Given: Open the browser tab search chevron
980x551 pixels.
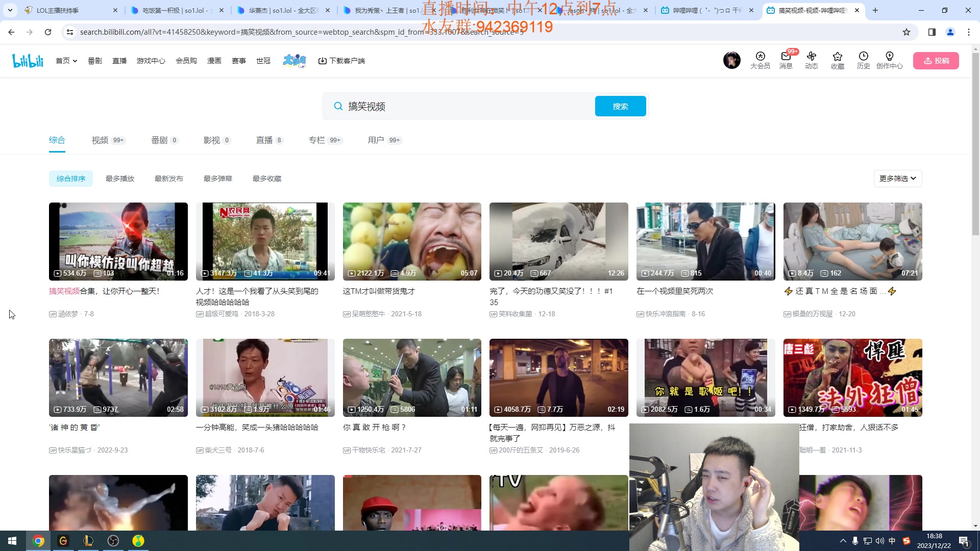Looking at the screenshot, I should 10,10.
